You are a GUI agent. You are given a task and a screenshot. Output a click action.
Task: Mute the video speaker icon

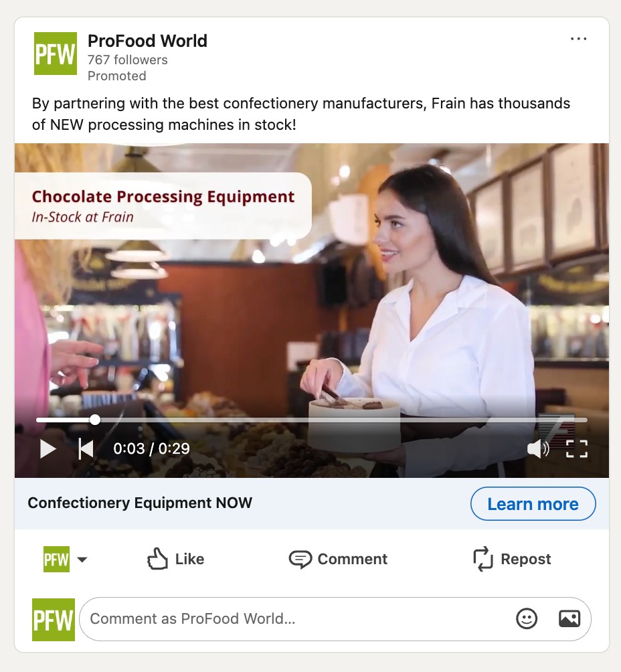coord(538,448)
